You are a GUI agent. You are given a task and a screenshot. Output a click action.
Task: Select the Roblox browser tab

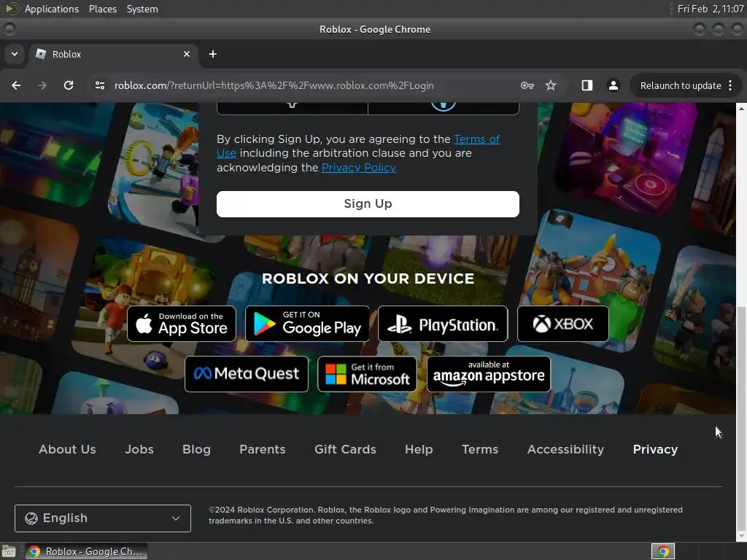113,54
